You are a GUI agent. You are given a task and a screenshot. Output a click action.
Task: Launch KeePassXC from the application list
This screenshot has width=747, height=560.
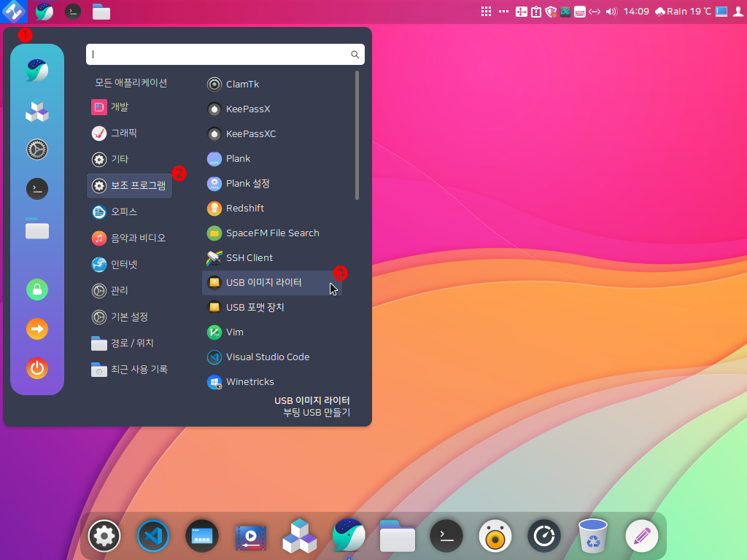click(x=250, y=134)
